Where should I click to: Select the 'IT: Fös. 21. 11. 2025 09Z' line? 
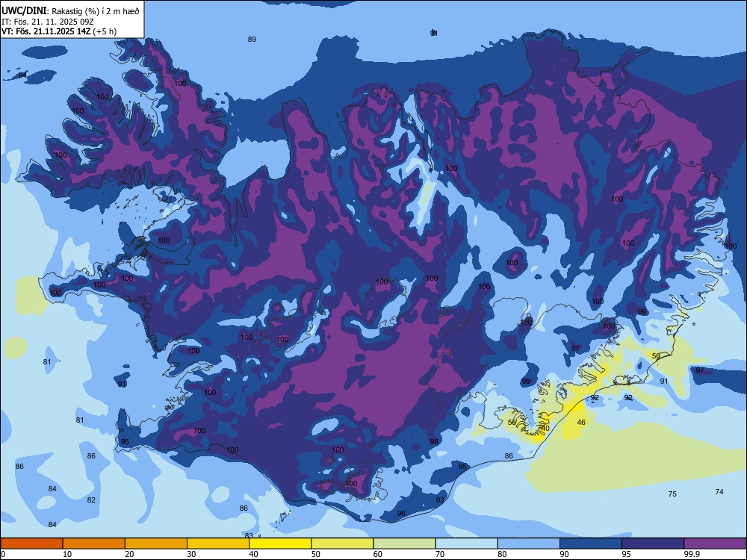point(48,22)
